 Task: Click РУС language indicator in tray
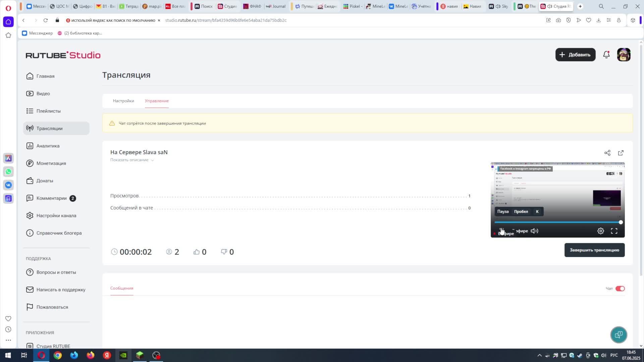[x=614, y=355]
